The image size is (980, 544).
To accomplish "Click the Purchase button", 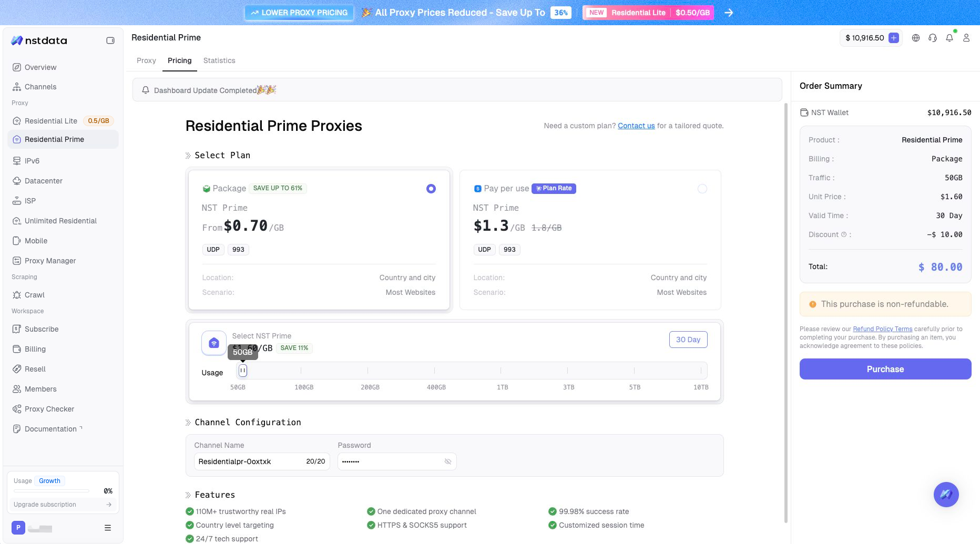I will [885, 369].
